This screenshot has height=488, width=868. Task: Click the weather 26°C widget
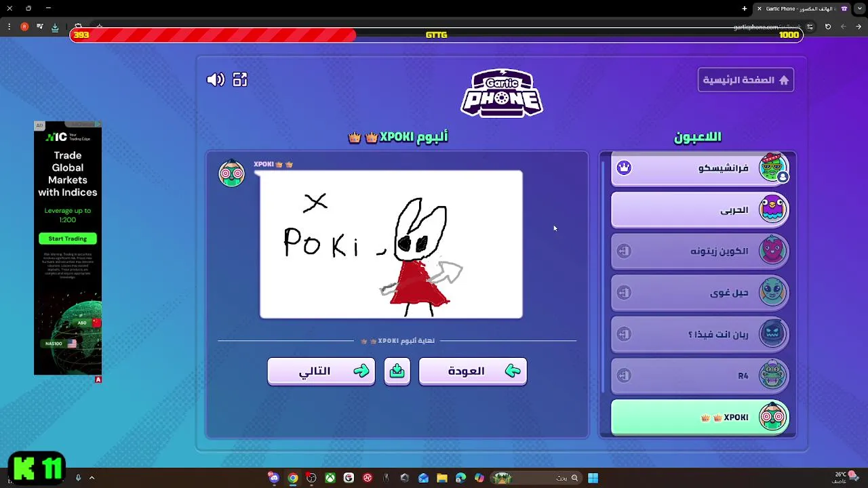coord(845,477)
